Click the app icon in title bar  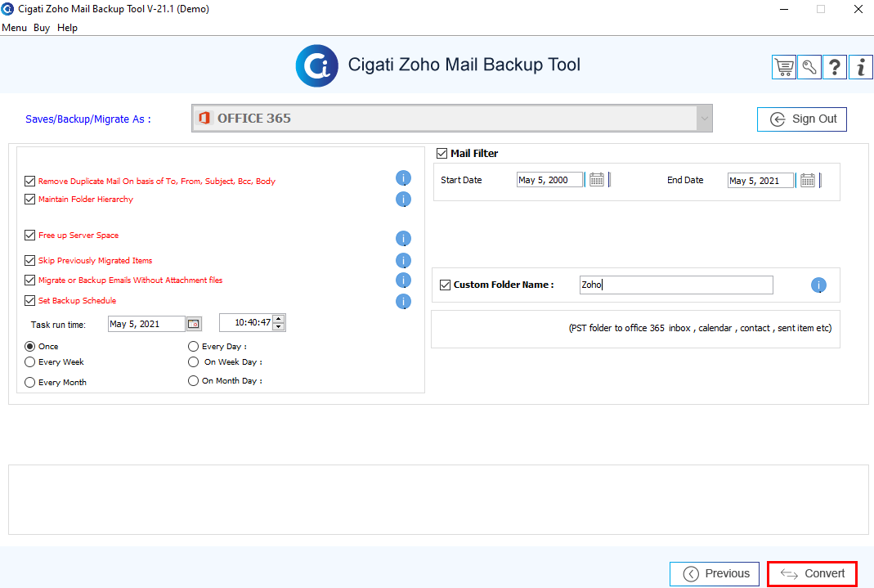[x=8, y=9]
